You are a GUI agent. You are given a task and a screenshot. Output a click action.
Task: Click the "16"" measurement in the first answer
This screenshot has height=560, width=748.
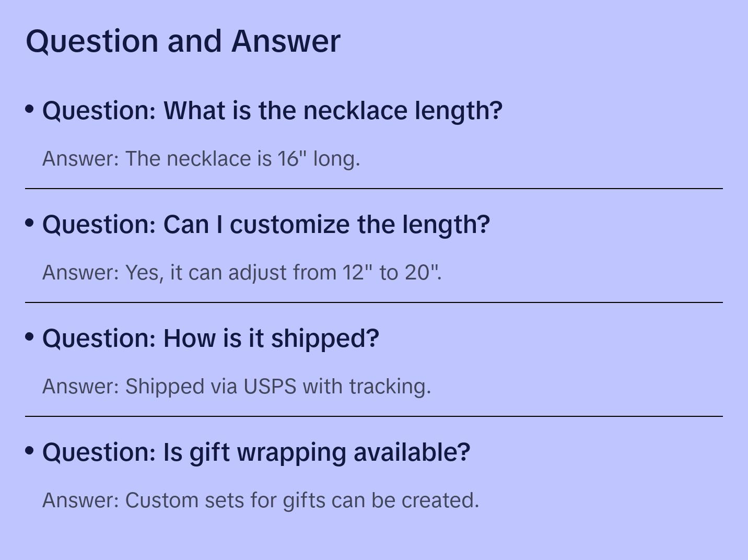pyautogui.click(x=292, y=159)
